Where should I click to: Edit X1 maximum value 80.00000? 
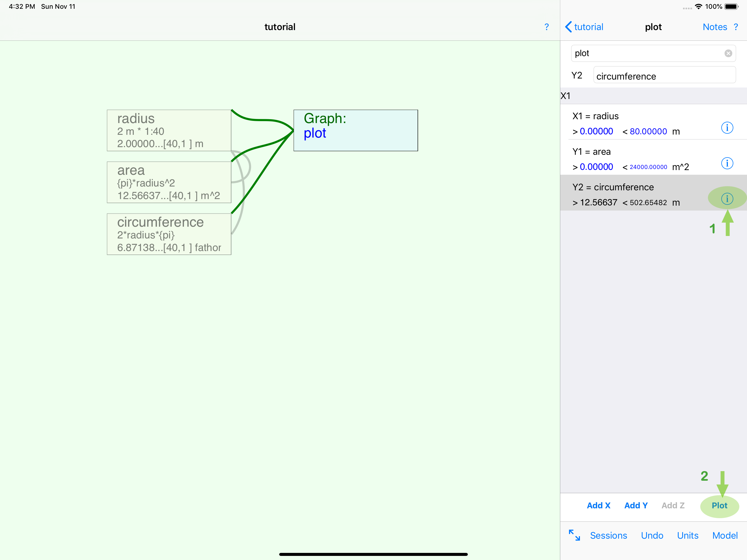[x=648, y=132]
